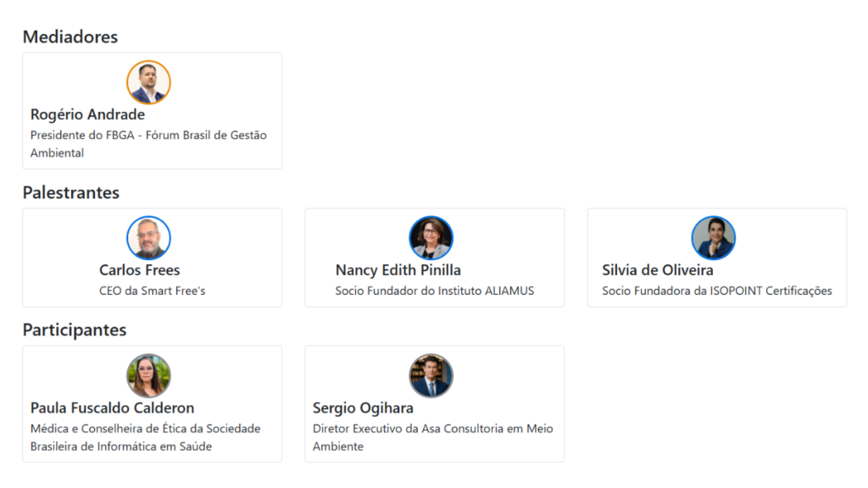
Task: Select Nancy Edith Pinilla's profile photo
Action: click(x=431, y=238)
